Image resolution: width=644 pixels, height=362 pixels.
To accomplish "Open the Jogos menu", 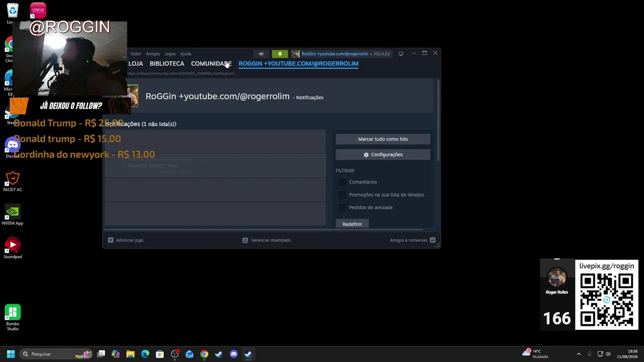I will click(x=170, y=54).
